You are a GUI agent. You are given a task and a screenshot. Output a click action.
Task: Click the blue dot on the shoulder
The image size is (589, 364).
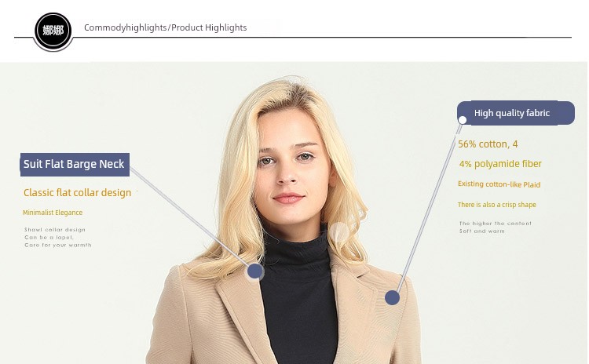pos(392,297)
